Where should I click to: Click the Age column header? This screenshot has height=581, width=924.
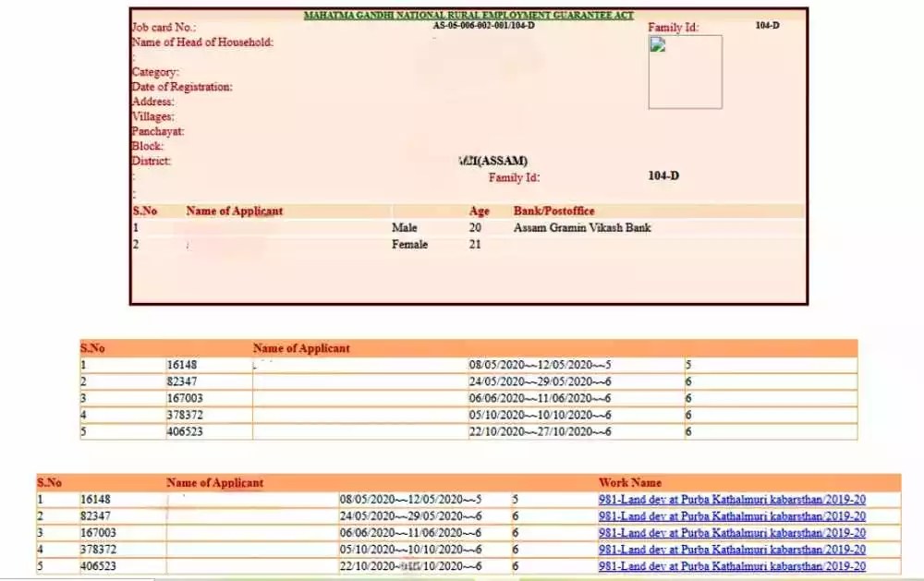tap(479, 211)
